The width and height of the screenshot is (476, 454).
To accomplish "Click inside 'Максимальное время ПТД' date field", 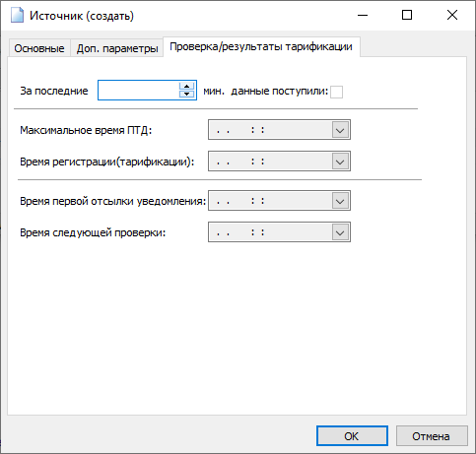I will click(x=270, y=130).
